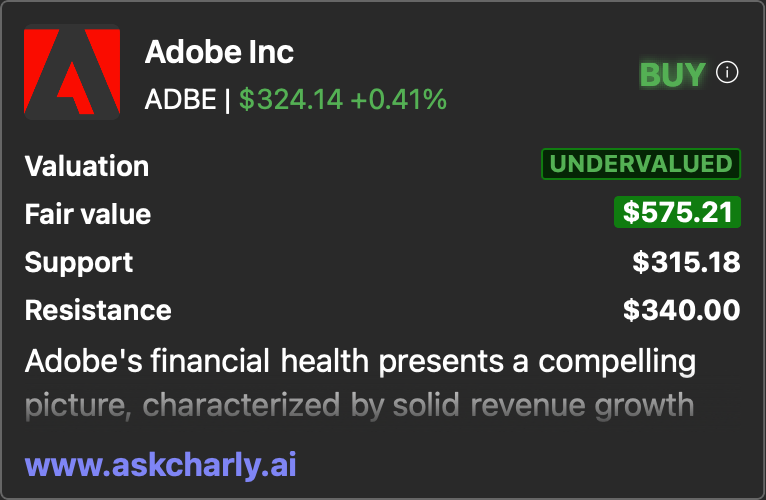Click the Adobe logo icon

72,72
